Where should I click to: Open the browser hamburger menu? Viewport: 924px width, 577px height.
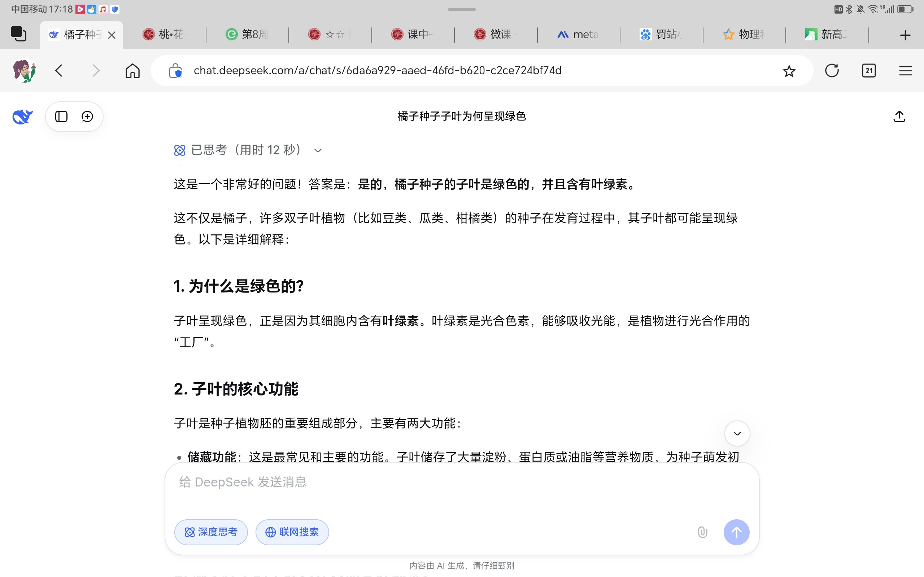click(905, 71)
